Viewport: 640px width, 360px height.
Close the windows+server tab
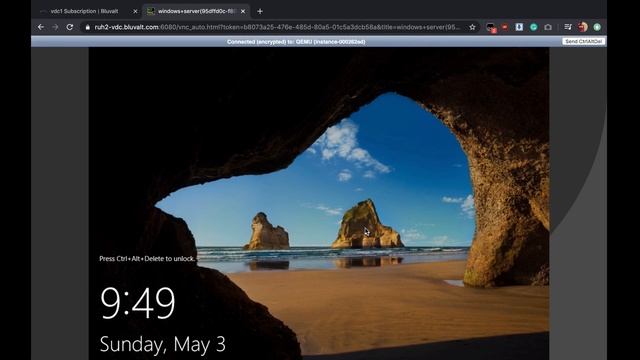[x=243, y=11]
